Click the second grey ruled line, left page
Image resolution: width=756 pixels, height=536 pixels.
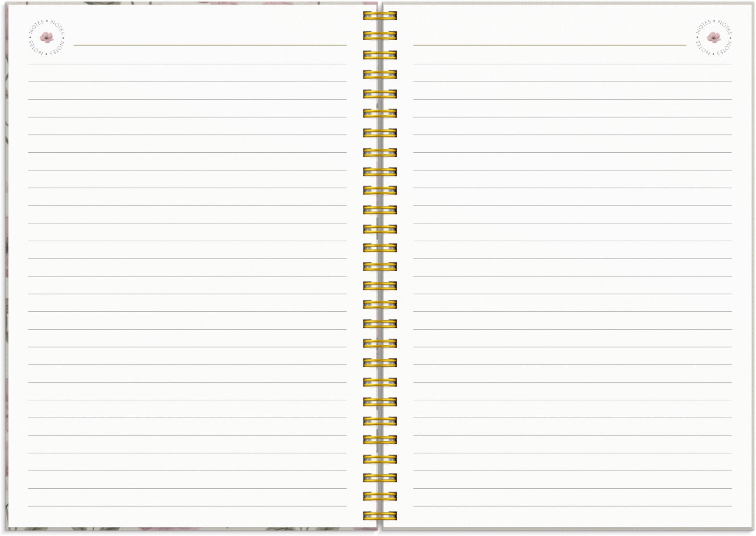[188, 82]
